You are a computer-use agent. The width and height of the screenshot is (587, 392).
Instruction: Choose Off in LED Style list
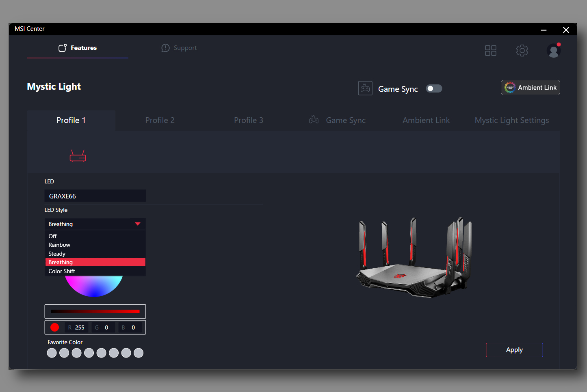click(95, 236)
